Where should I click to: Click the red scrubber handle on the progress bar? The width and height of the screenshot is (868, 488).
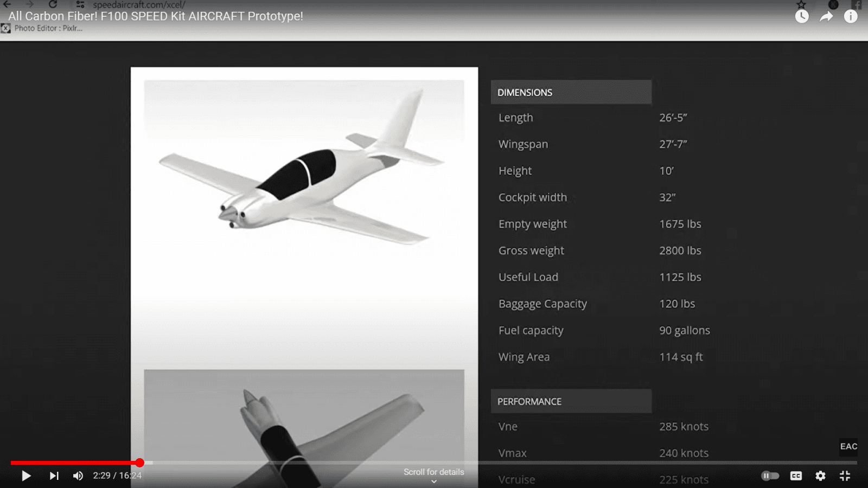click(x=140, y=463)
